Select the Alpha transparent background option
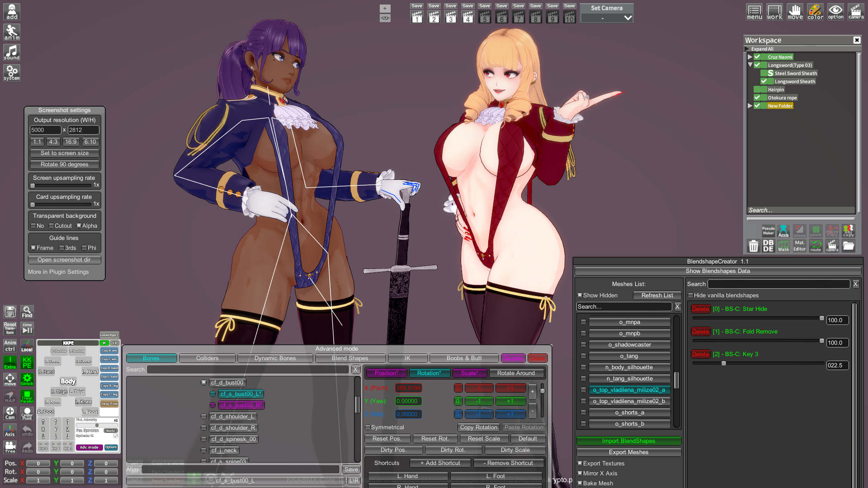The image size is (868, 488). pyautogui.click(x=79, y=226)
